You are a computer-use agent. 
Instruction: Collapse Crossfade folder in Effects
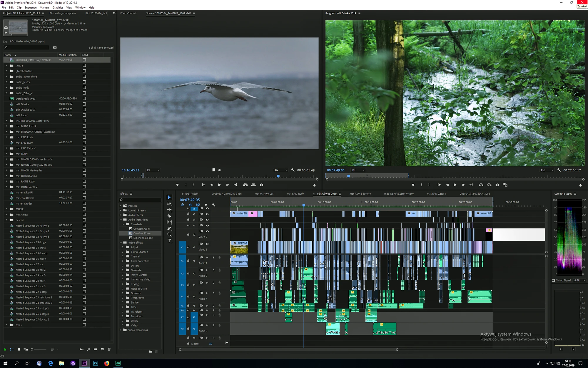pyautogui.click(x=123, y=224)
